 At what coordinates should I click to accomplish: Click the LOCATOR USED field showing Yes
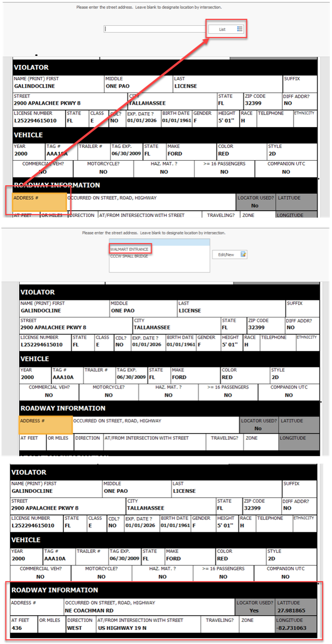[255, 606]
